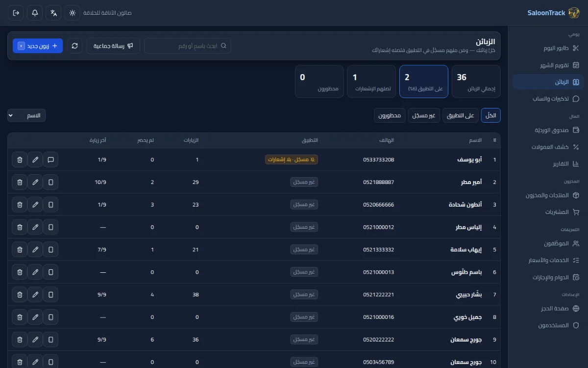Click the message icon in أبو يوسف's row

(50, 159)
